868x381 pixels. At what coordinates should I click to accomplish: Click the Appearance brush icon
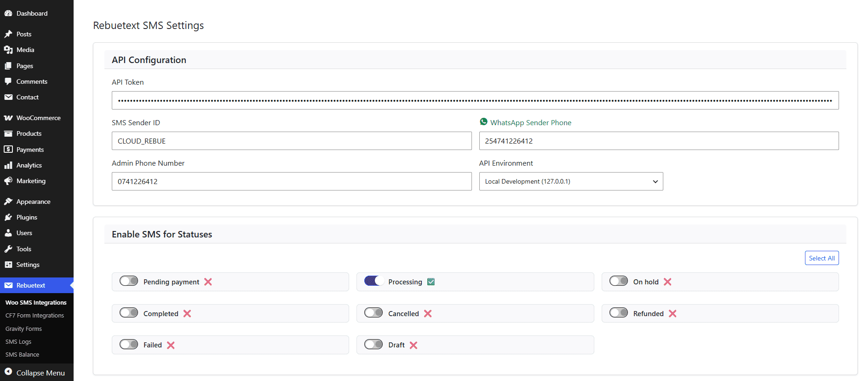tap(8, 202)
